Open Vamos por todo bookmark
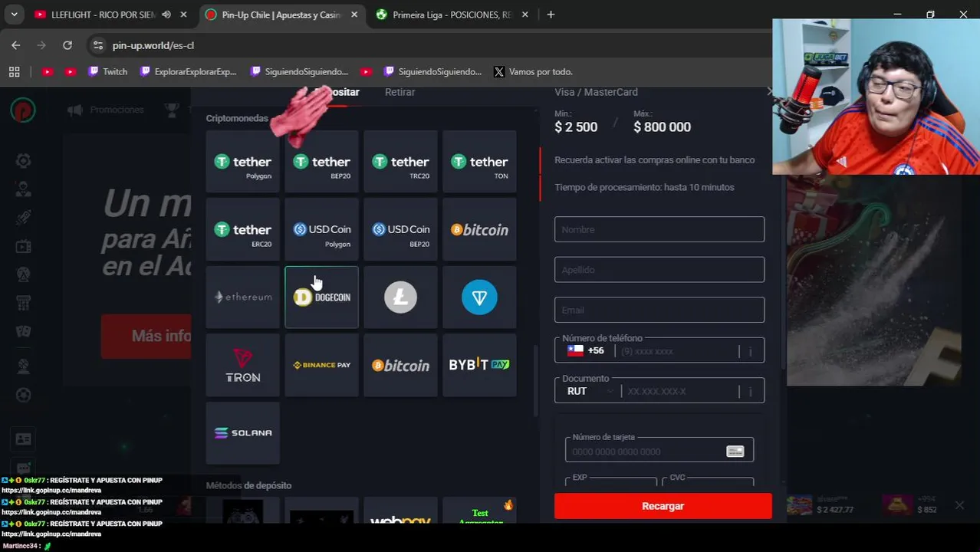980x552 pixels. coord(533,71)
